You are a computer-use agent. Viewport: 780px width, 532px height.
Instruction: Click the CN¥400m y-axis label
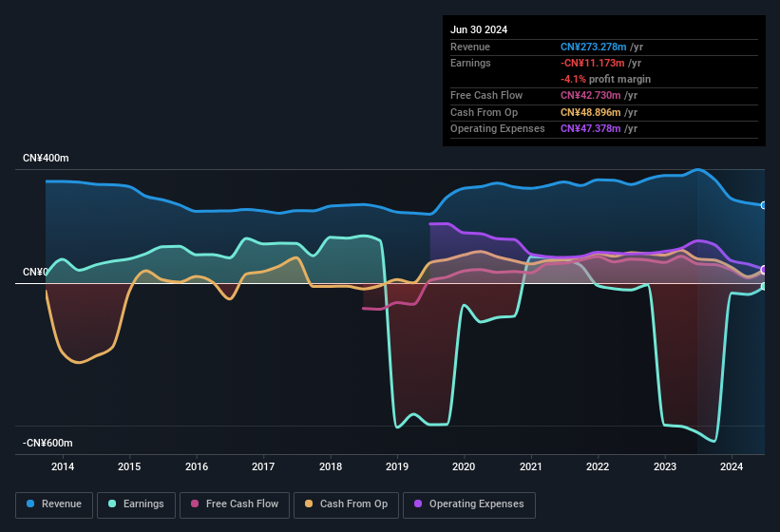click(46, 158)
